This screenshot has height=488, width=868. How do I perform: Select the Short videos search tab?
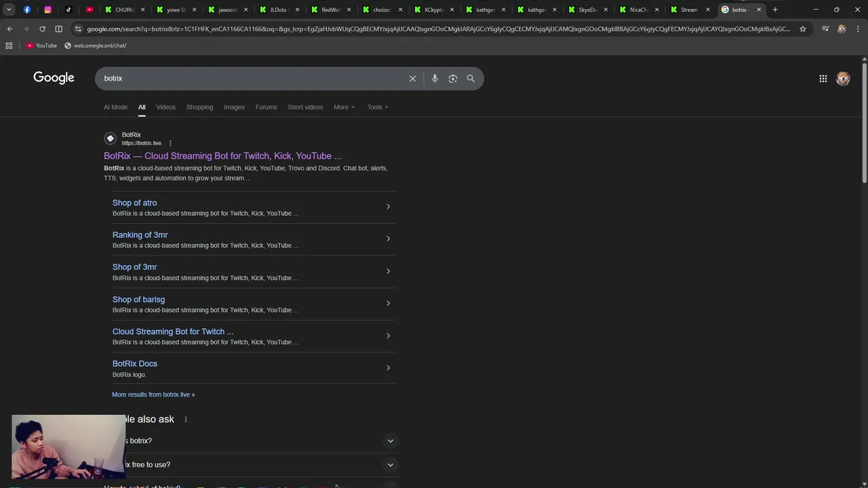(305, 107)
